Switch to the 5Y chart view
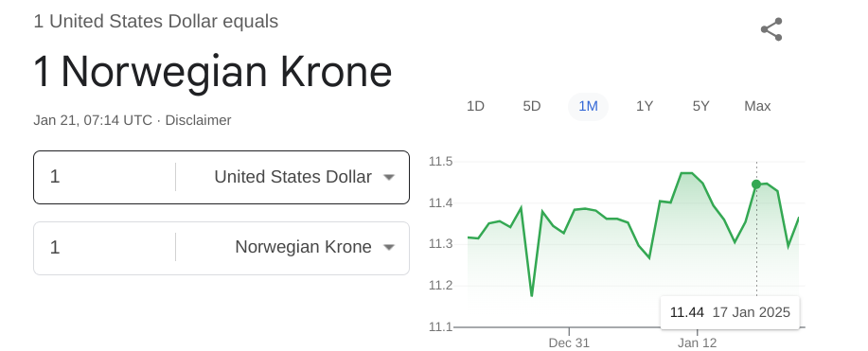Viewport: 868px width, 351px height. 700,106
